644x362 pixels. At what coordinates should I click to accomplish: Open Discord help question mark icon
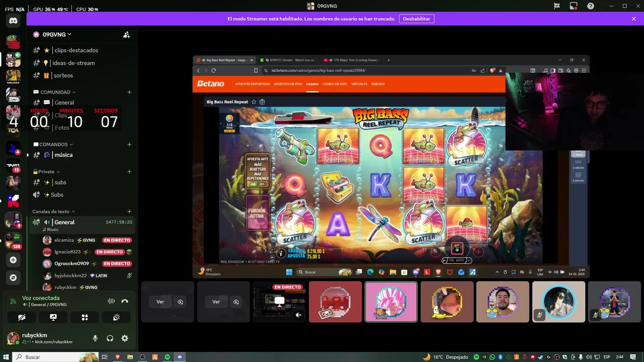click(591, 6)
